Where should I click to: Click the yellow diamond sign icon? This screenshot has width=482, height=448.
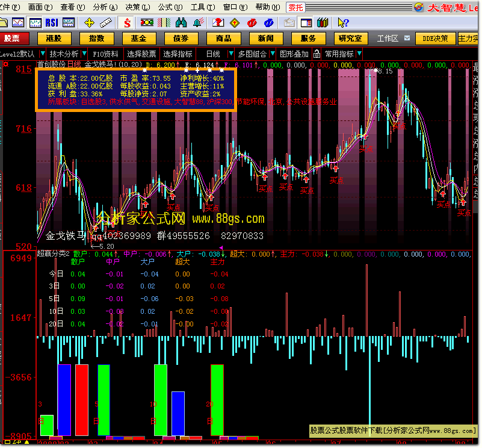pos(235,23)
